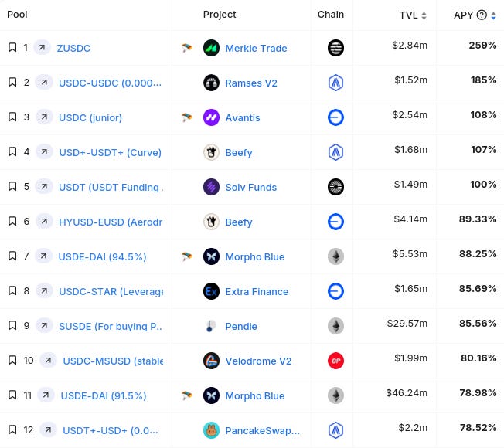Image resolution: width=504 pixels, height=448 pixels.
Task: Click the Pendle project logo
Action: point(211,326)
